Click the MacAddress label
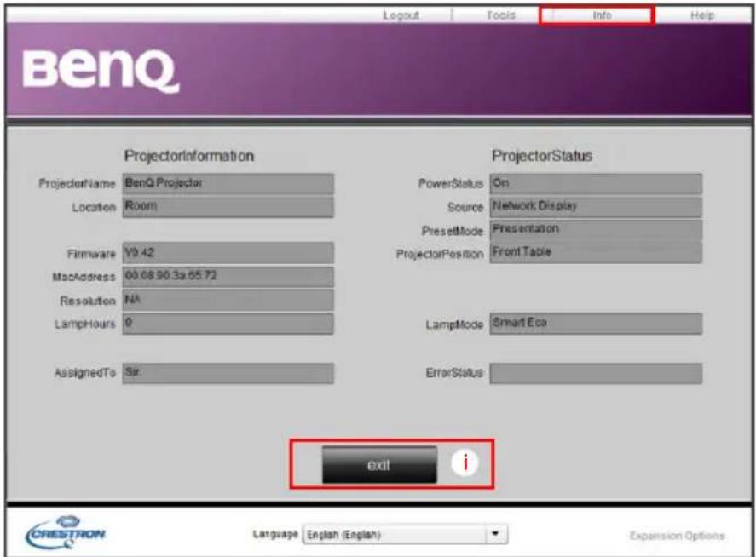This screenshot has width=756, height=557. 84,277
